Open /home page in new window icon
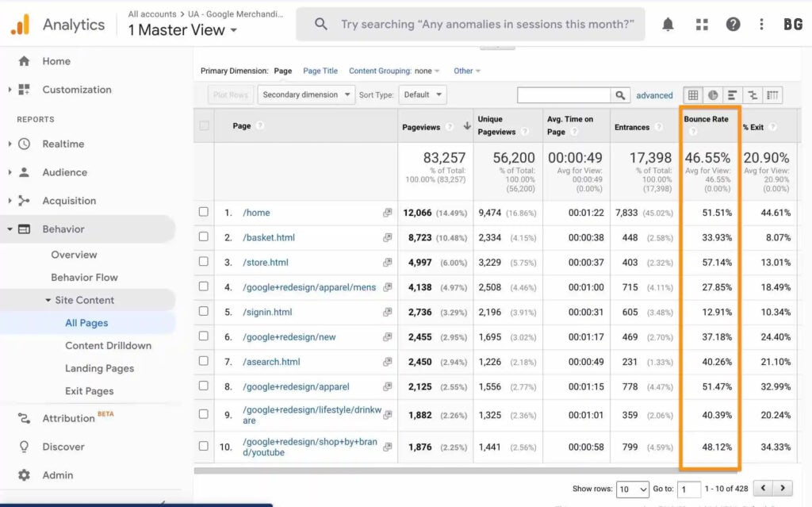Image resolution: width=812 pixels, height=507 pixels. [387, 213]
